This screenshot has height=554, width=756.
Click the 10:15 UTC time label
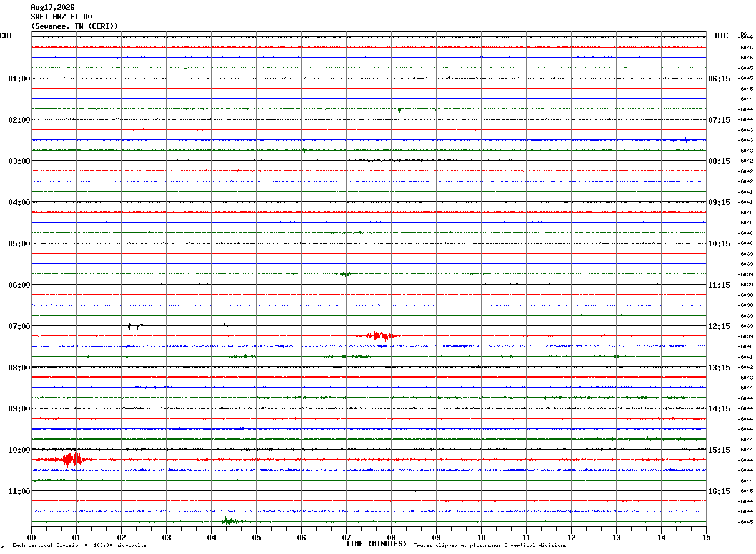(x=719, y=244)
